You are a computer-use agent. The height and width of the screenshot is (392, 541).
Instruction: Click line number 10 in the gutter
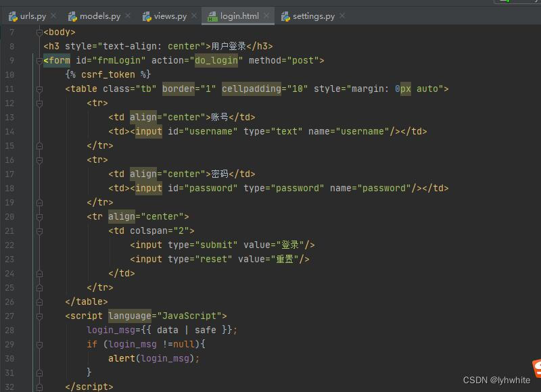9,75
